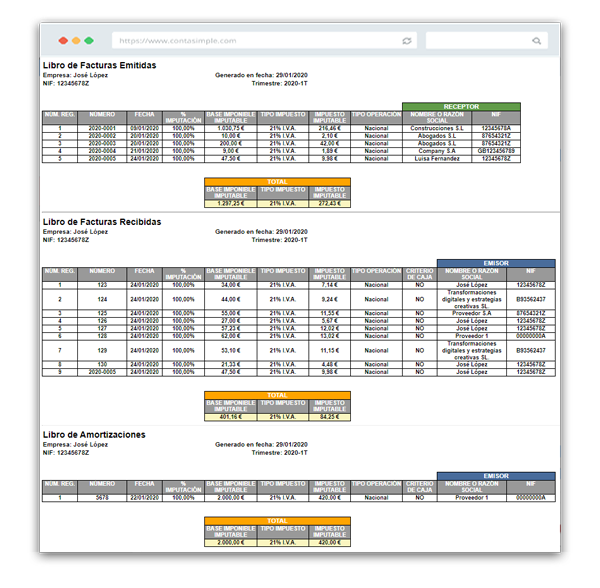Screen dimensions: 600x588
Task: Select the 'Libro de Amortizaciones' heading
Action: 94,435
